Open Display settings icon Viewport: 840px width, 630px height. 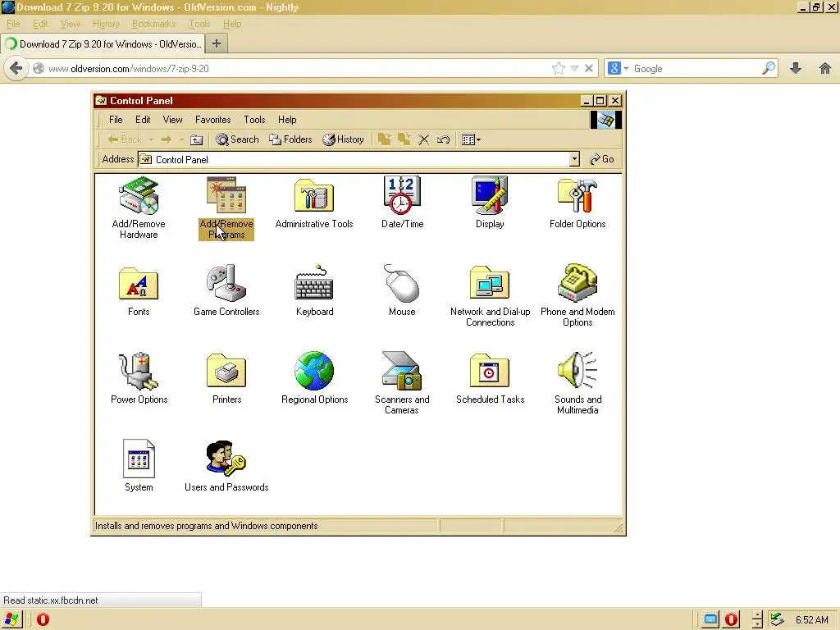click(490, 203)
